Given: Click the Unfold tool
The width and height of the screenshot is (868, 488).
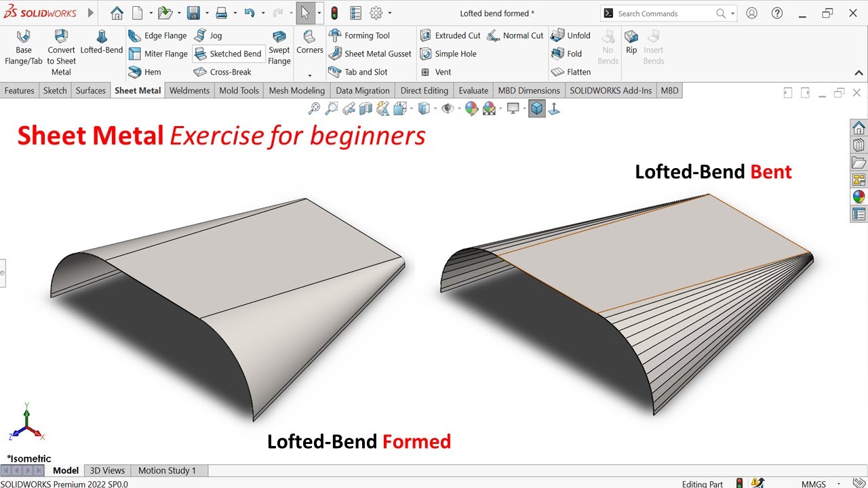Looking at the screenshot, I should tap(570, 35).
